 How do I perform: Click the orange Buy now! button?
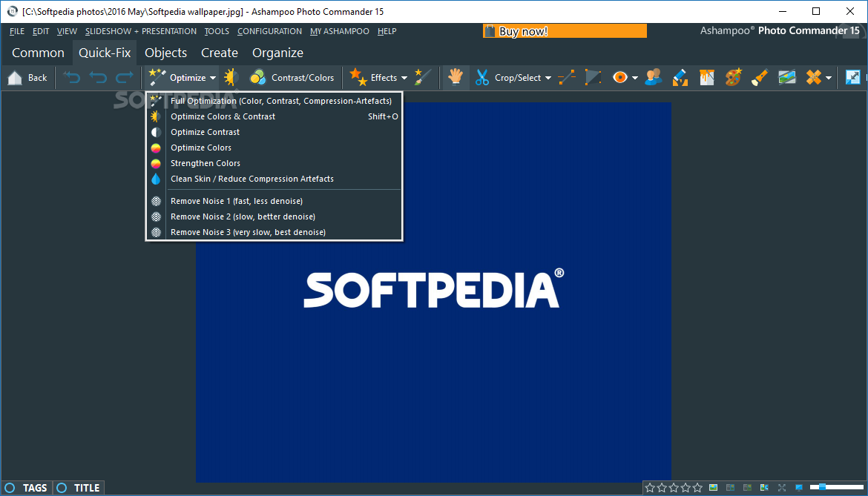click(565, 31)
